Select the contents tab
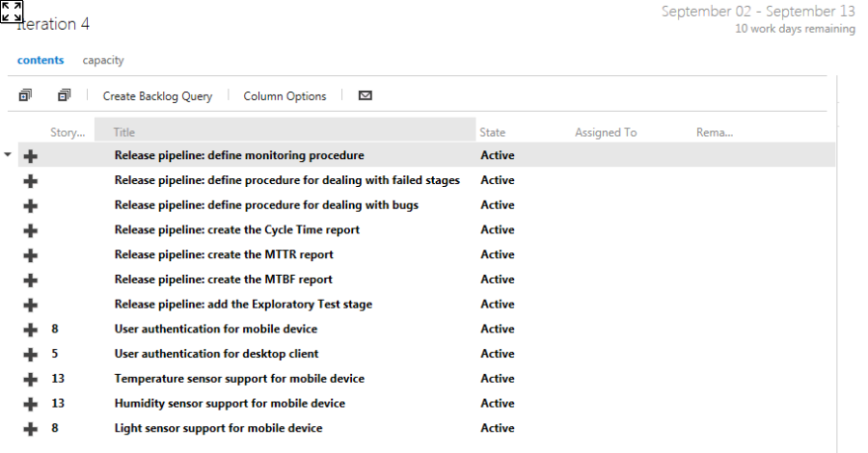 coord(41,60)
